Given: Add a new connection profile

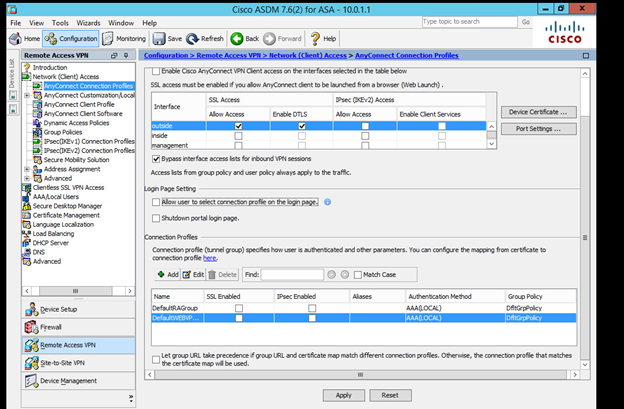Looking at the screenshot, I should point(167,273).
